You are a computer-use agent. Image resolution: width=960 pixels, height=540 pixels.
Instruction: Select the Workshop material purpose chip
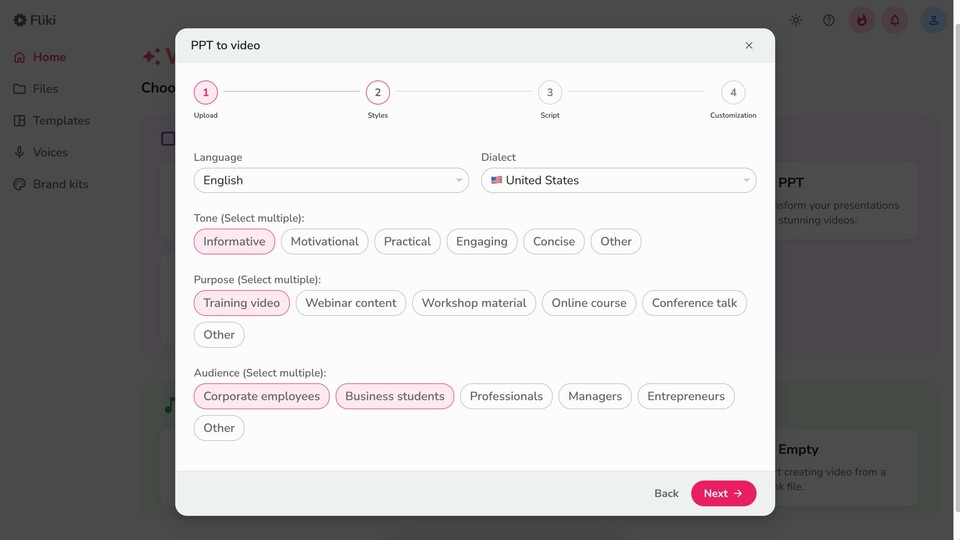[474, 303]
